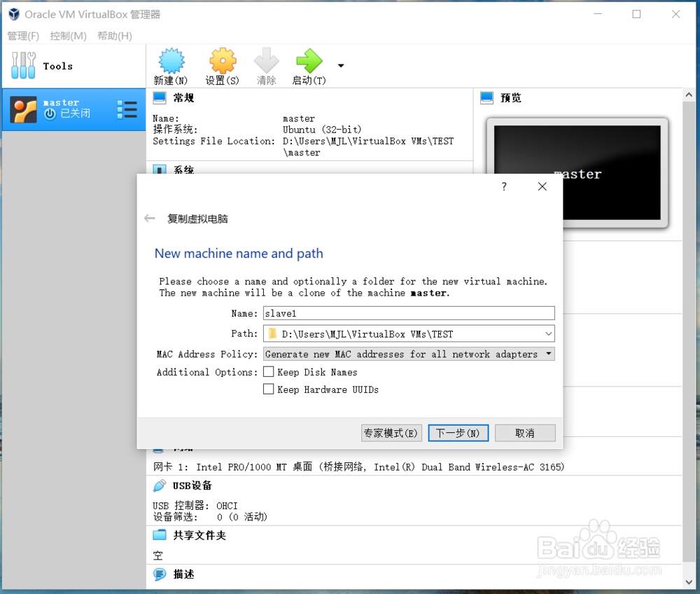700x594 pixels.
Task: Start the VM with green arrow icon
Action: tap(309, 61)
